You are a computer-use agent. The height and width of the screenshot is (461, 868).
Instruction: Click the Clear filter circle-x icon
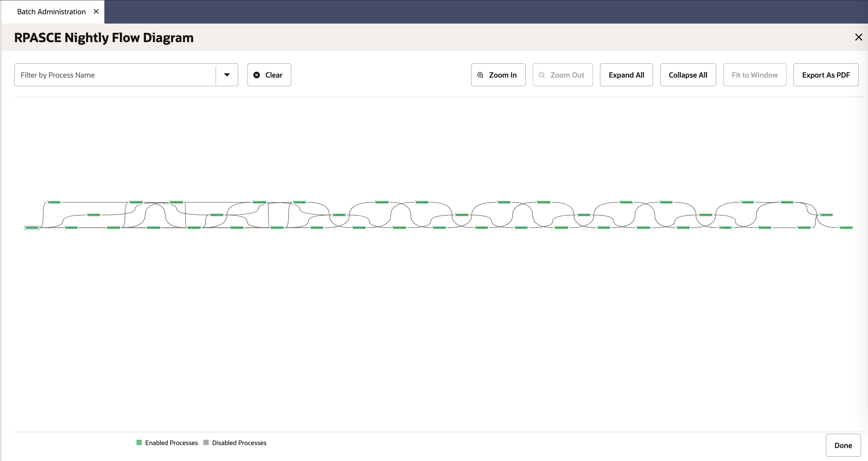[x=256, y=75]
